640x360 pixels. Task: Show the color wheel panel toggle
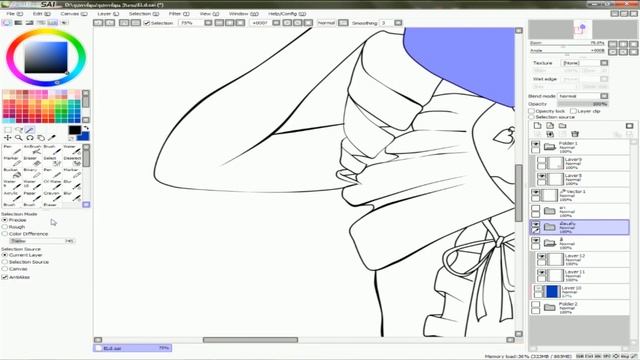tap(7, 23)
